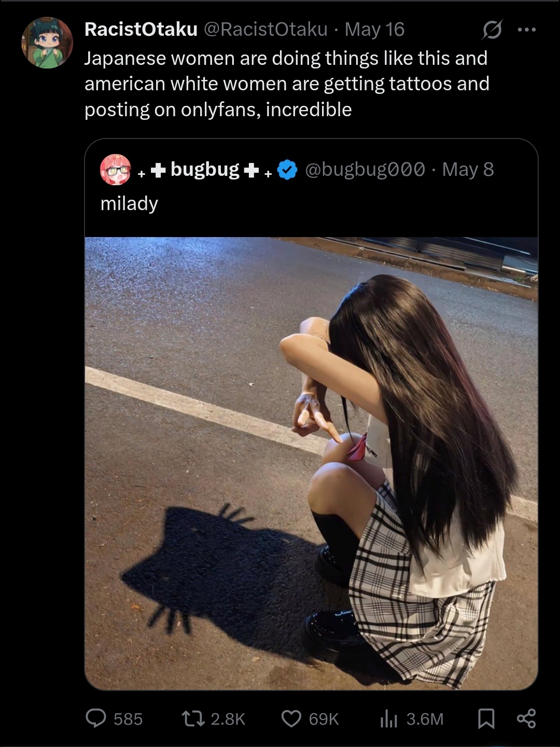Click the bugbug display name
Viewport: 560px width, 747px height.
205,170
